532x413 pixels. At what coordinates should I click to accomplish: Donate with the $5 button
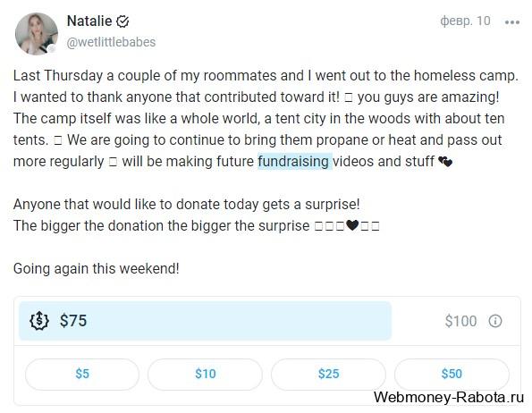click(x=82, y=374)
